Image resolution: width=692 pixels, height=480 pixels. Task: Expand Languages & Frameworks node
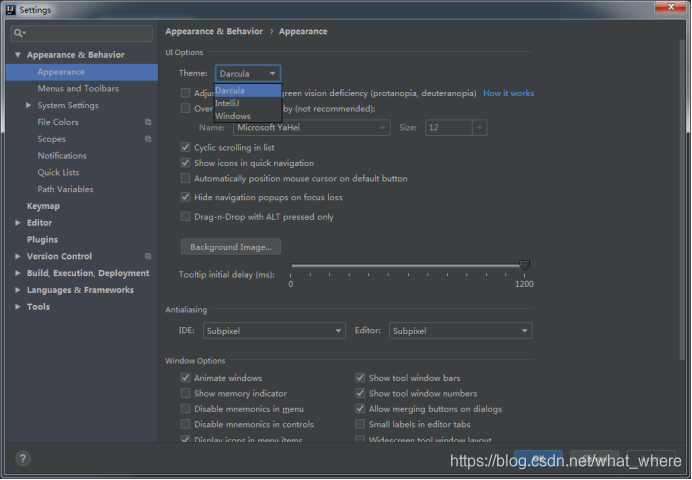click(18, 290)
